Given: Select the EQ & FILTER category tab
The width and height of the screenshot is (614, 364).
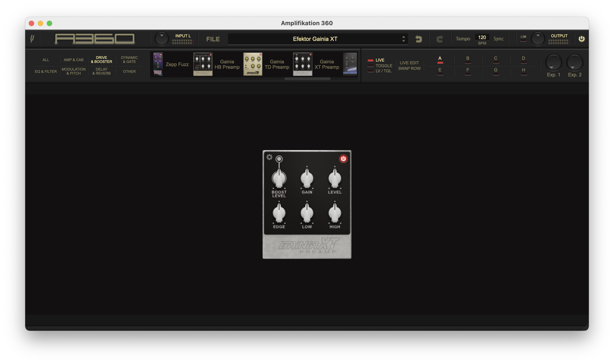Looking at the screenshot, I should click(46, 71).
